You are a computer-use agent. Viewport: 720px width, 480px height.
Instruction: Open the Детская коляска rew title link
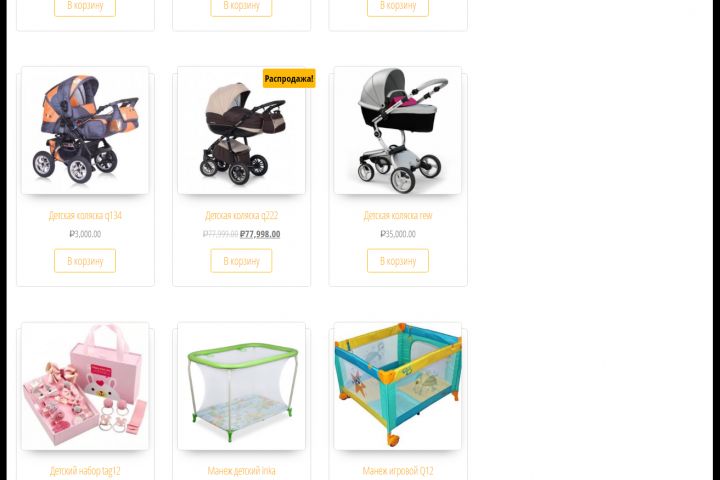click(398, 215)
